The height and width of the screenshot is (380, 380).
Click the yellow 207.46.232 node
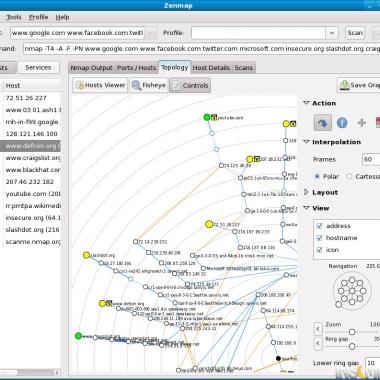pos(250,159)
